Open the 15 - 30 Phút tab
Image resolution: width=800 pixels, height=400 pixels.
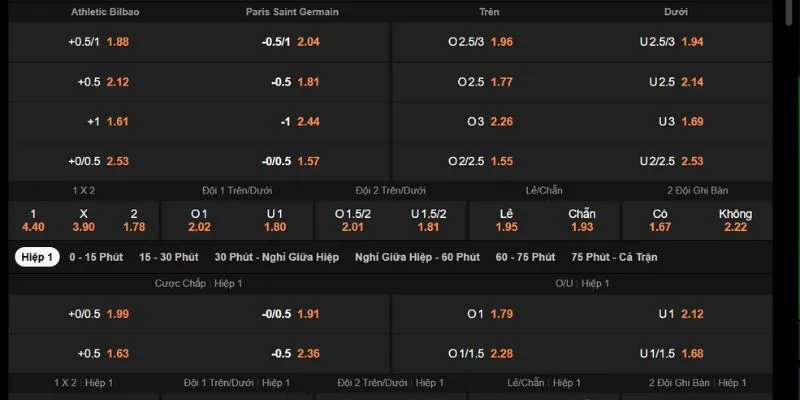click(170, 257)
